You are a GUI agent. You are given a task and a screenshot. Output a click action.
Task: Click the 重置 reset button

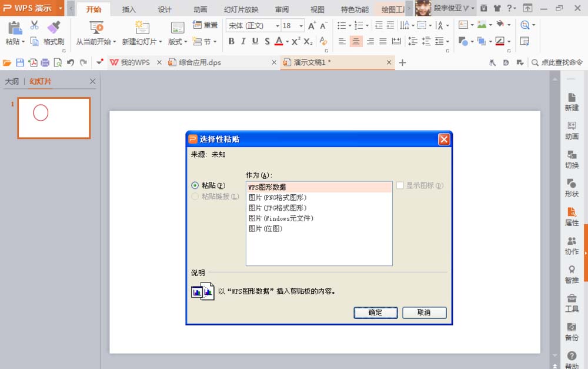(205, 25)
